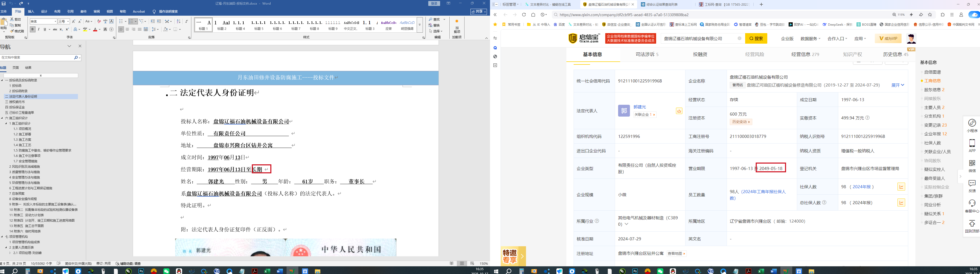Toggle show paragraph marks in Word
This screenshot has width=980, height=274.
[x=186, y=21]
